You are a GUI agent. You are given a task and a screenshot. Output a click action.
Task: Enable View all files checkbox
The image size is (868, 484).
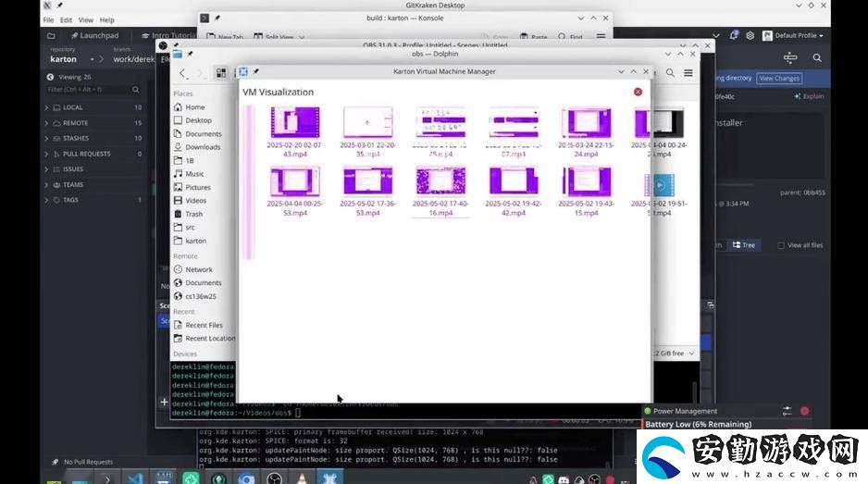781,245
